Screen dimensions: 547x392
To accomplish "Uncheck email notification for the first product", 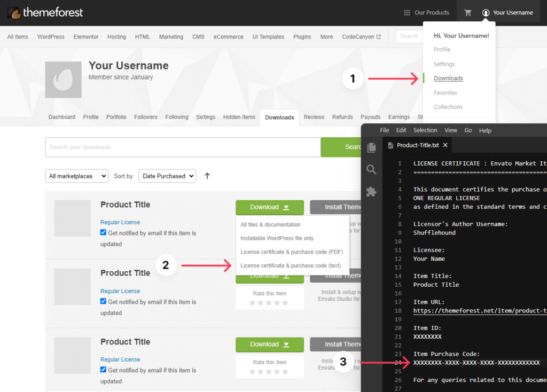I will click(103, 232).
